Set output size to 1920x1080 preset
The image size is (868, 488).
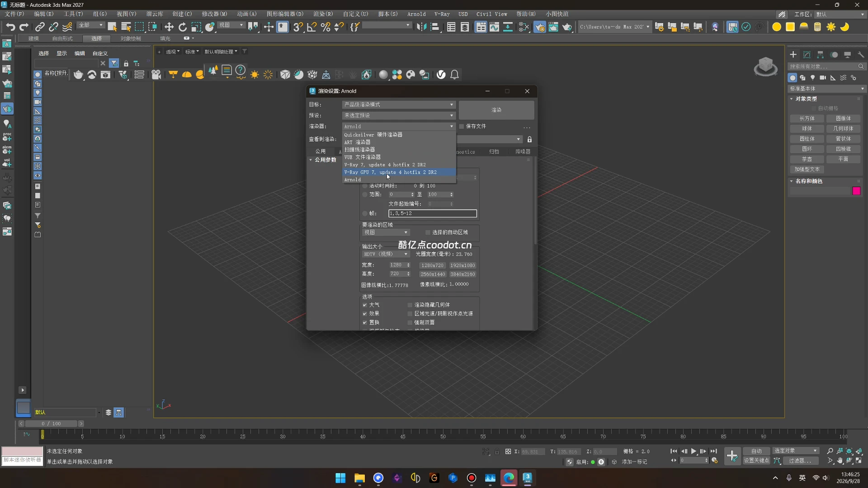point(462,265)
